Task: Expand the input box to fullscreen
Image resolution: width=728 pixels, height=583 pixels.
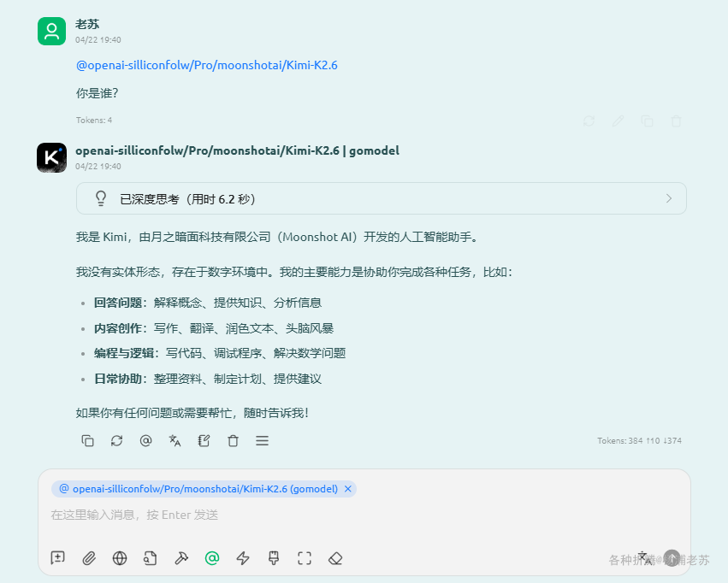Action: [x=305, y=558]
